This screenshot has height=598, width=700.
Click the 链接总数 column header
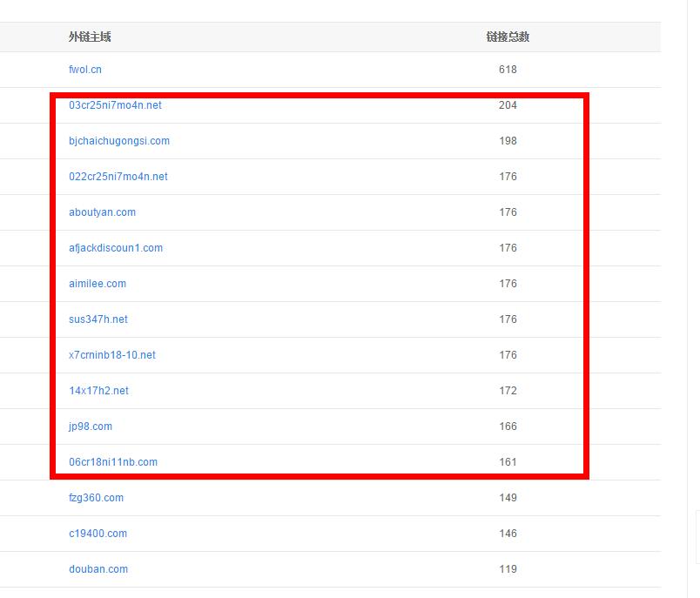coord(508,37)
